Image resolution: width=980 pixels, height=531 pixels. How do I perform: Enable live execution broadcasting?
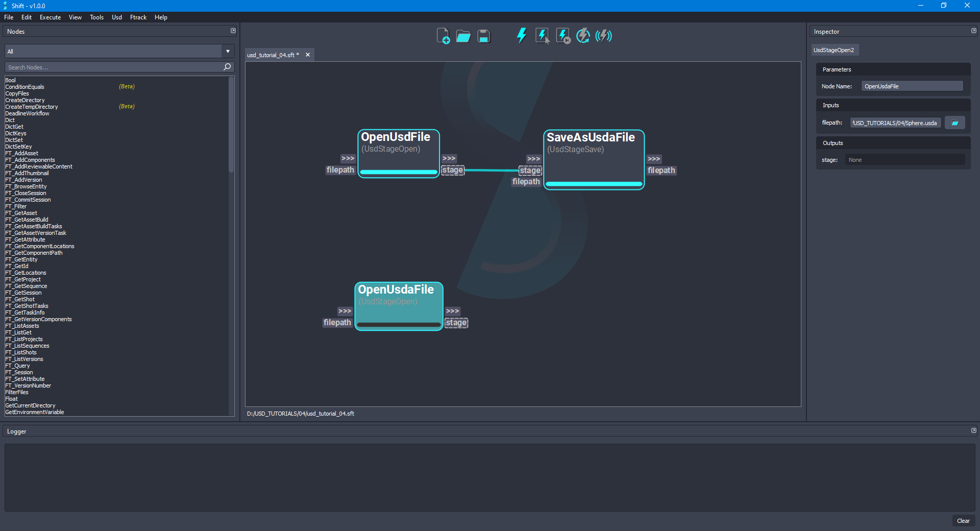(x=604, y=36)
